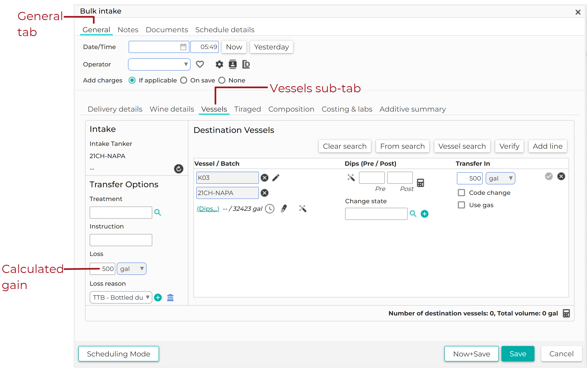588x370 pixels.
Task: Open the gear settings icon near Operator
Action: (219, 64)
